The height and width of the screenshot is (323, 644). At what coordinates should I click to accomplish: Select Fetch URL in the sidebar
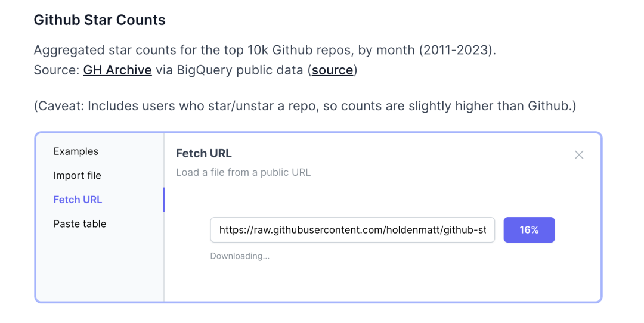click(x=78, y=200)
